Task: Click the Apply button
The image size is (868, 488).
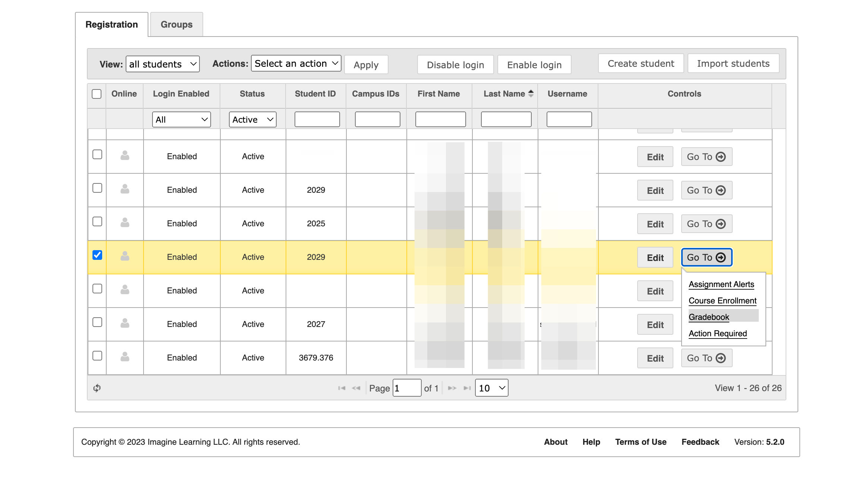Action: (x=366, y=64)
